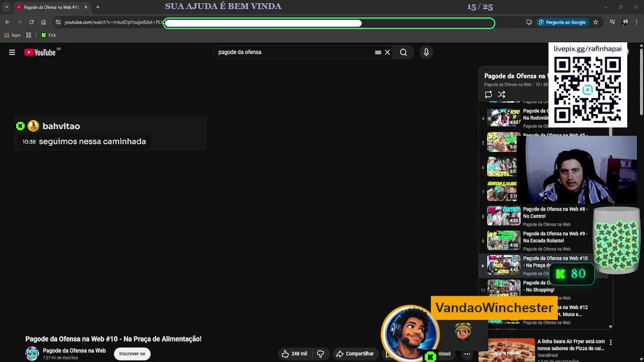The image size is (644, 362).
Task: Start voice search with microphone icon
Action: point(426,52)
